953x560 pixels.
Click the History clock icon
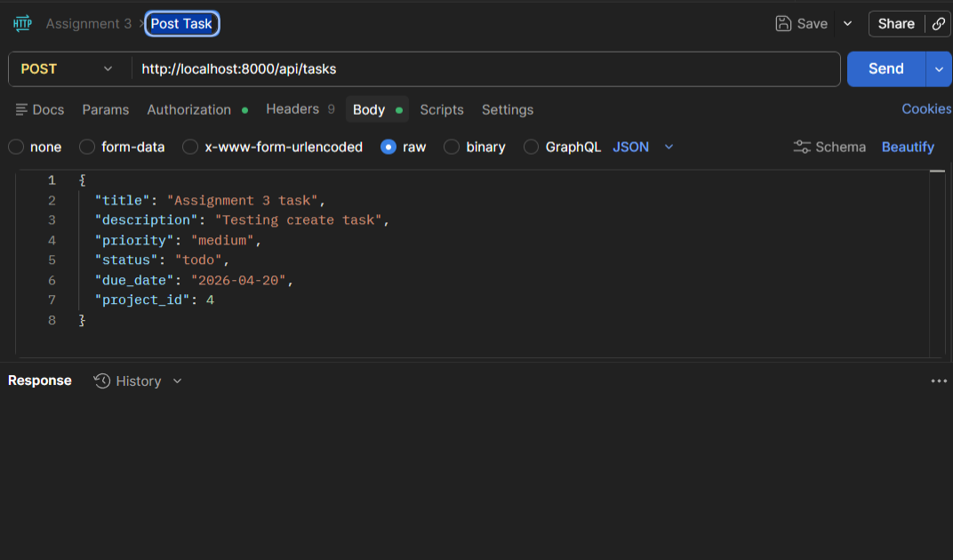click(x=102, y=380)
